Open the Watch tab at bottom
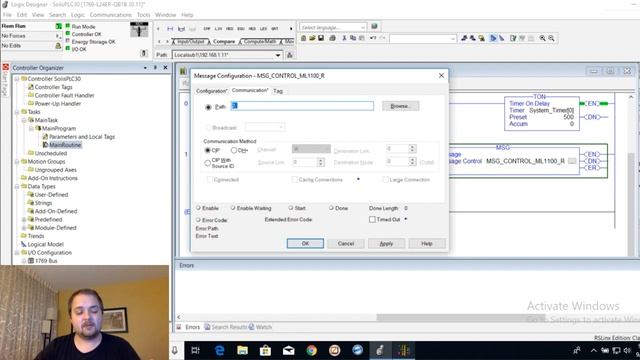Viewport: 640px width, 360px height. point(260,327)
